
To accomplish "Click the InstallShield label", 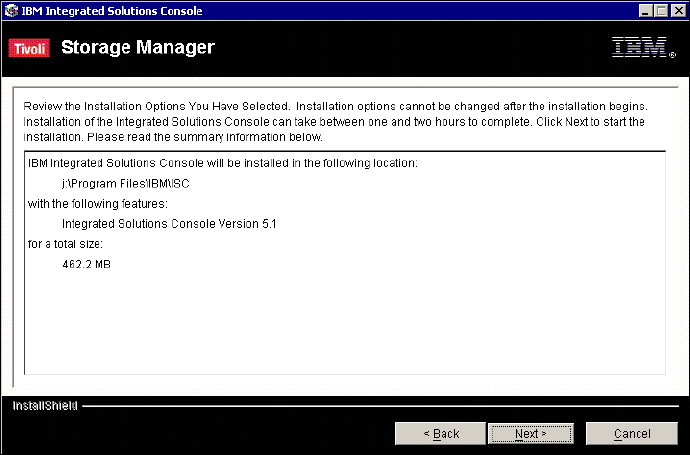I will click(45, 406).
